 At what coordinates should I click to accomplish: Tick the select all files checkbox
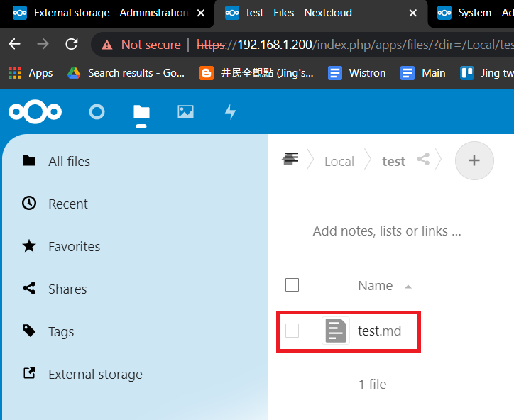[x=292, y=285]
